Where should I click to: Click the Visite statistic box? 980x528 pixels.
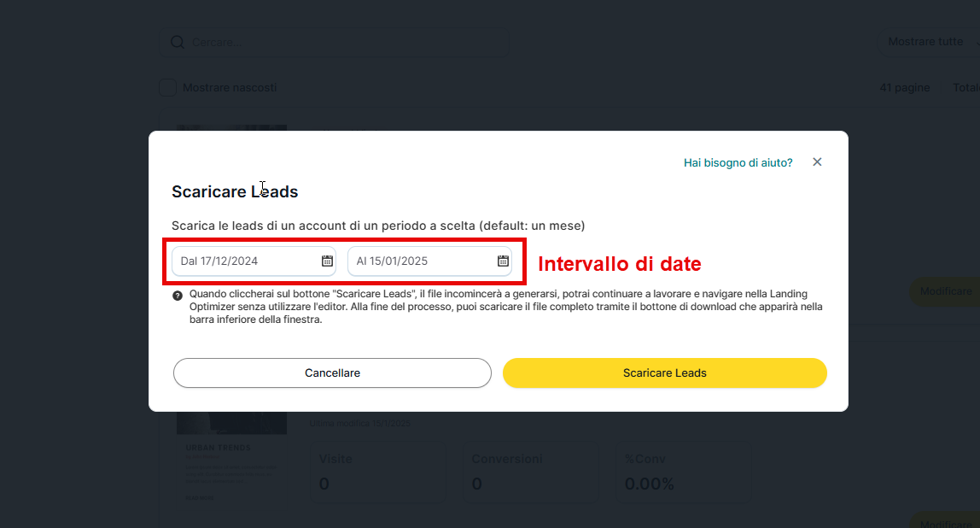(x=377, y=472)
